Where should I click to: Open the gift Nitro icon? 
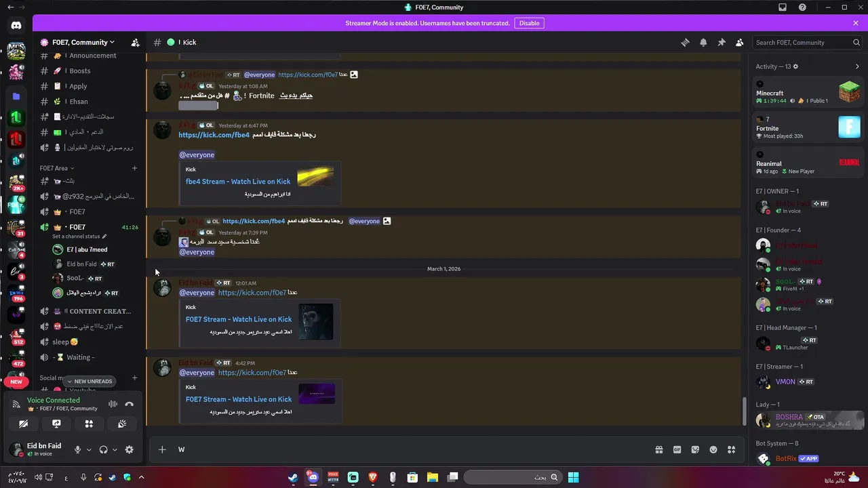click(x=658, y=449)
